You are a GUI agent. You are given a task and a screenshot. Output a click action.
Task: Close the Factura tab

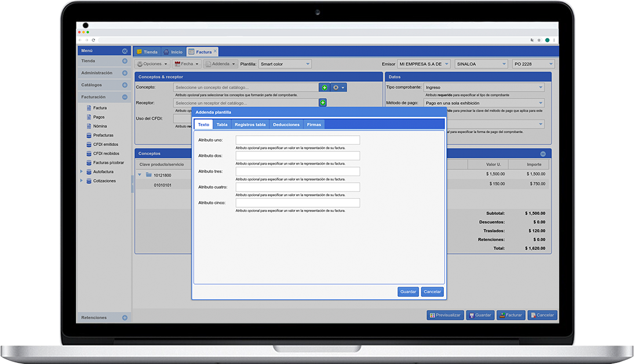click(216, 51)
